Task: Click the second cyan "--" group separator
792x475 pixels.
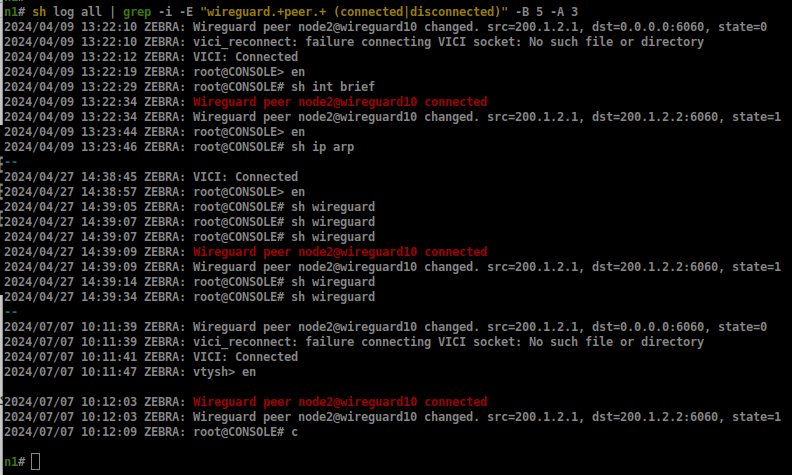Action: coord(10,311)
